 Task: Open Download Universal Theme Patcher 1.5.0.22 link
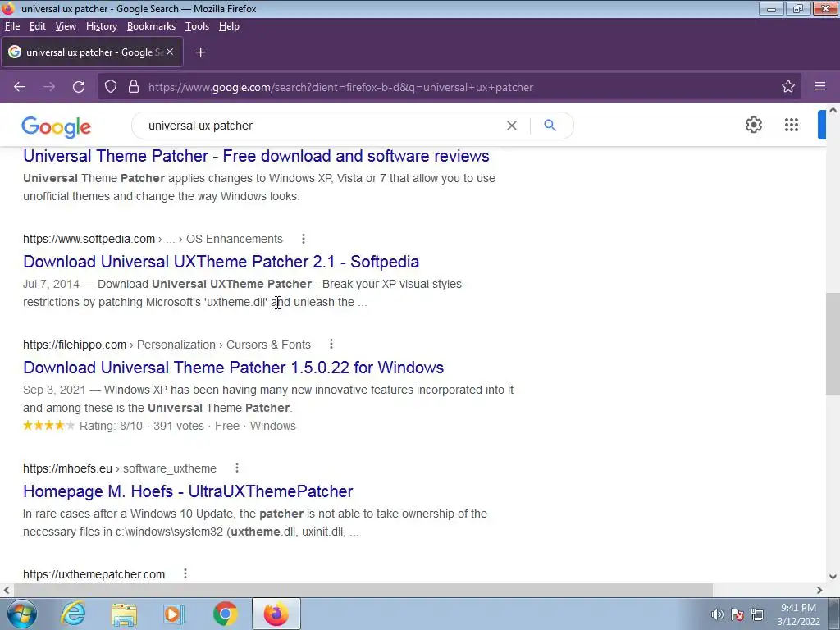pyautogui.click(x=234, y=367)
